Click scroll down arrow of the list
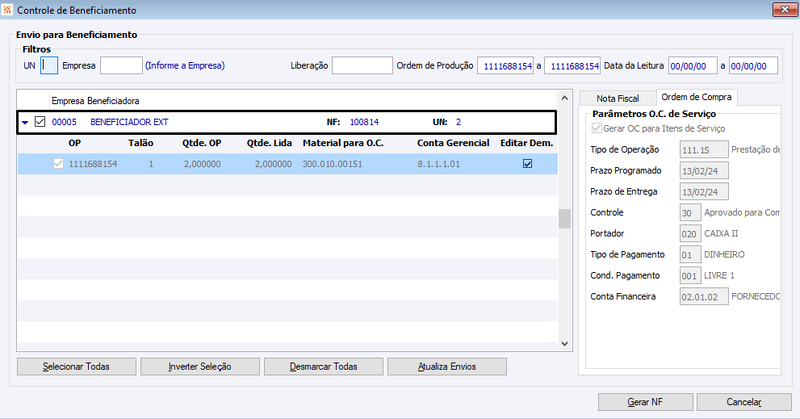 (x=564, y=343)
